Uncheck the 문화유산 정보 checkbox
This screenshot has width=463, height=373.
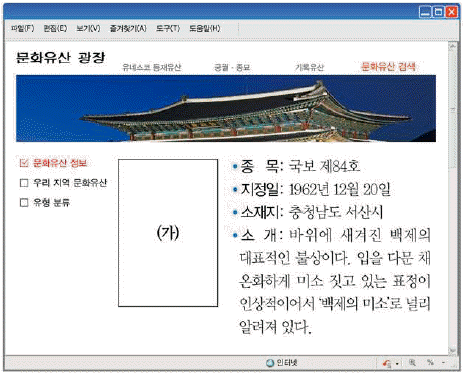pyautogui.click(x=24, y=163)
